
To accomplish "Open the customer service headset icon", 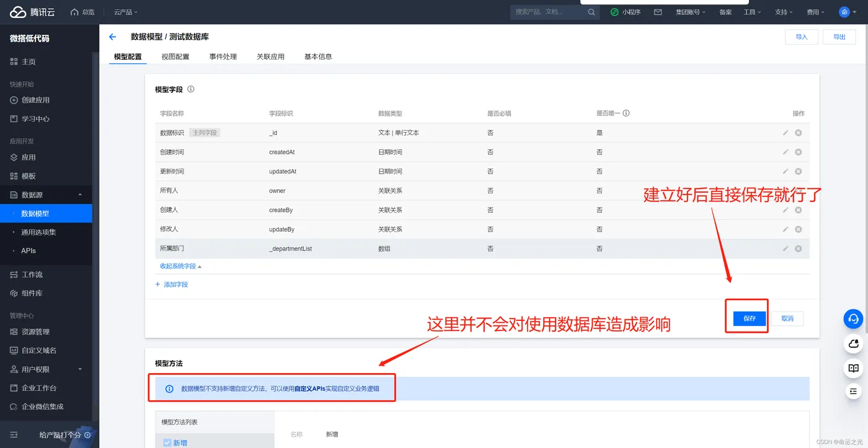I will coord(853,319).
